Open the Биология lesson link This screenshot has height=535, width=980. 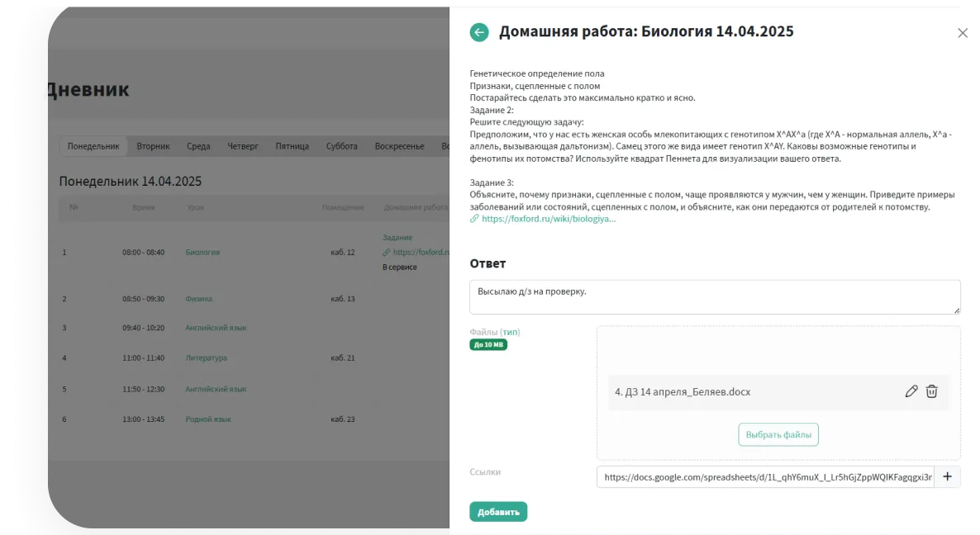[x=202, y=252]
